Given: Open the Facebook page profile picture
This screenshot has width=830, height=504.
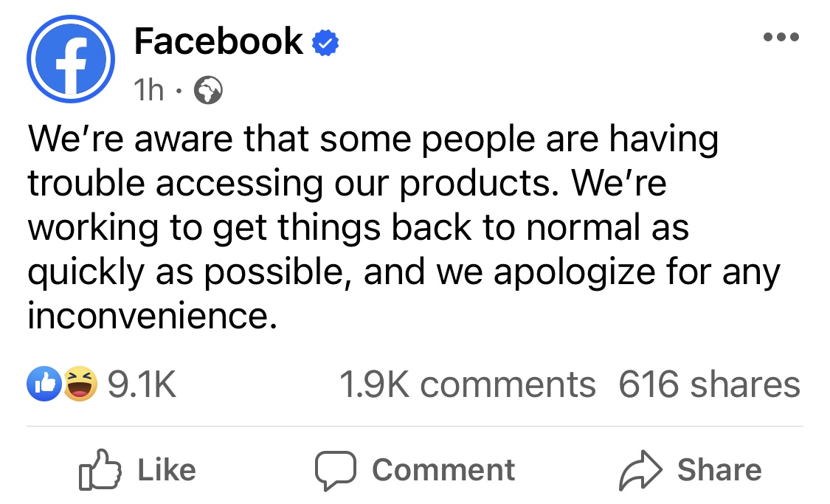Looking at the screenshot, I should click(x=71, y=58).
